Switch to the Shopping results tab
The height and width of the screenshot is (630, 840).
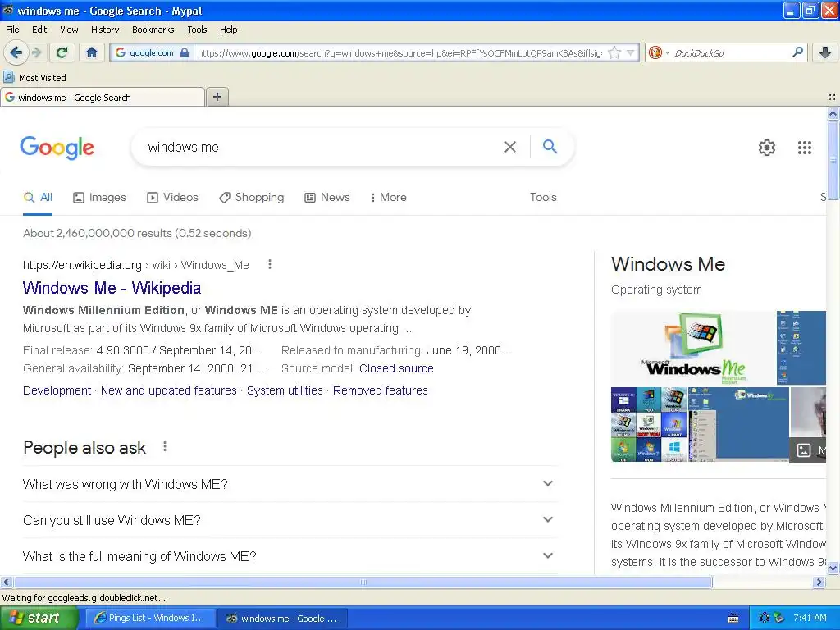click(x=251, y=197)
